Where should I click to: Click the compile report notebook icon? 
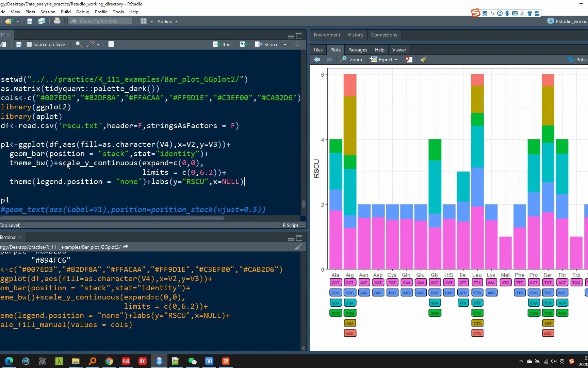(111, 44)
